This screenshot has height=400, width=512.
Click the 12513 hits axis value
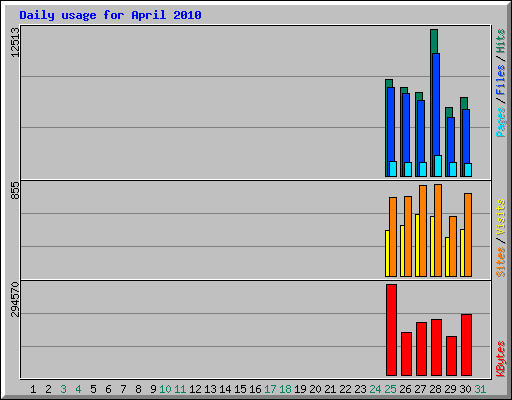click(x=15, y=42)
